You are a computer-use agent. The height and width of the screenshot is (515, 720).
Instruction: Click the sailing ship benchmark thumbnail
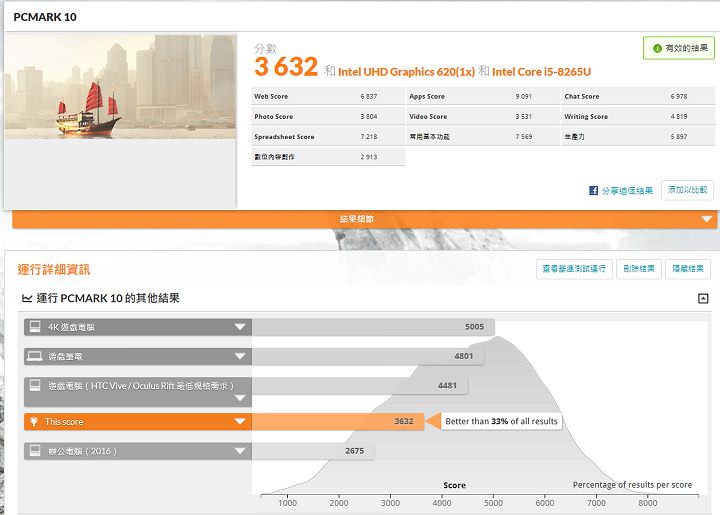click(x=120, y=87)
